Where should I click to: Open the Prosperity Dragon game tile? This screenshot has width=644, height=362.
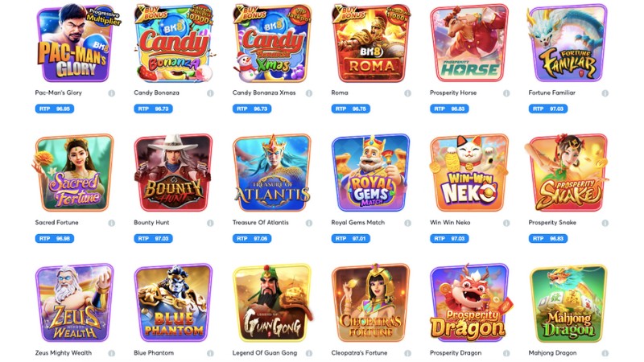(469, 303)
